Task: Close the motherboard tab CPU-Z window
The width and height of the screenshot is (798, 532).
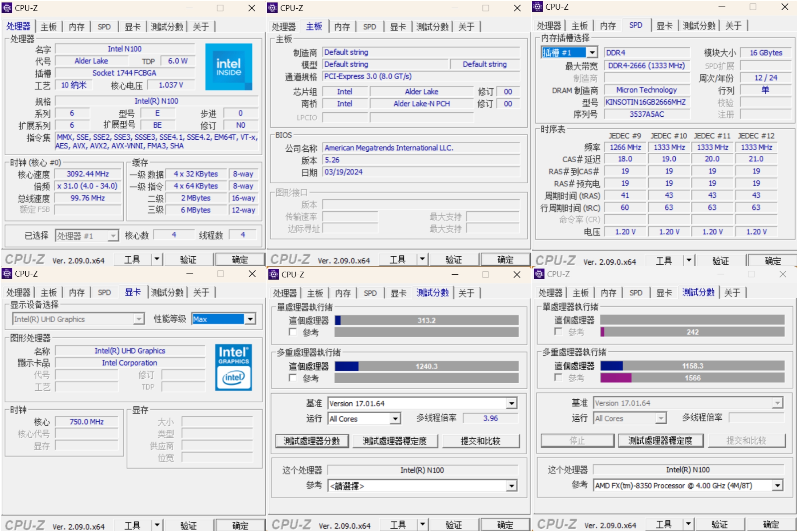Action: 517,8
